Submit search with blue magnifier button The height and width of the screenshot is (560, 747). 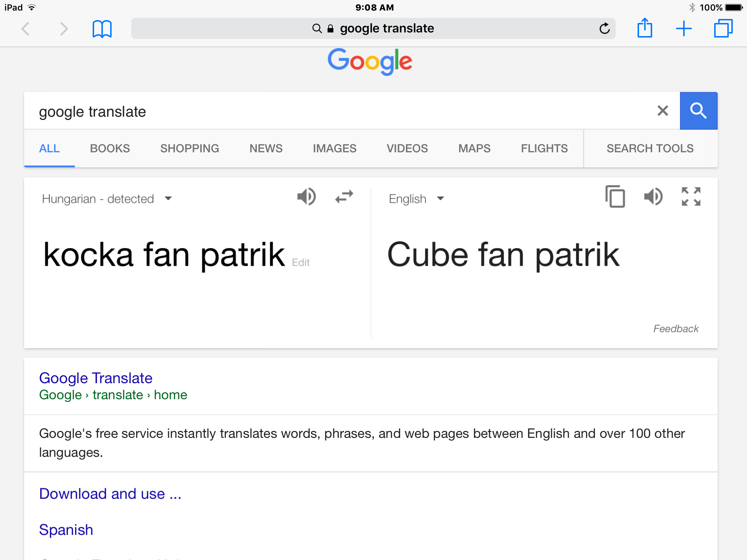pyautogui.click(x=698, y=111)
